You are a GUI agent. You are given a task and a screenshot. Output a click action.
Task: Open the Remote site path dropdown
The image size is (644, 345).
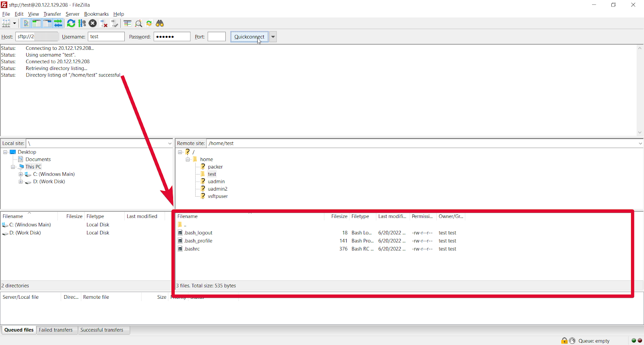click(640, 144)
